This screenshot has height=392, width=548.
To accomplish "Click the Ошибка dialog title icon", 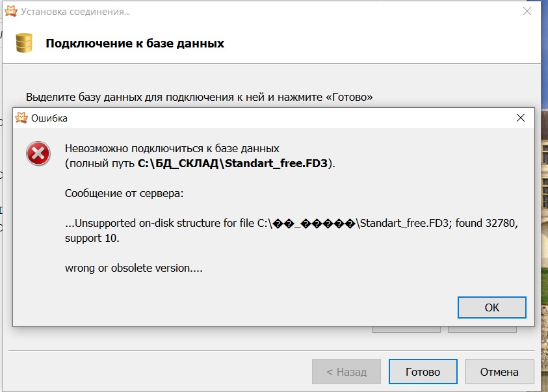I will click(x=21, y=118).
